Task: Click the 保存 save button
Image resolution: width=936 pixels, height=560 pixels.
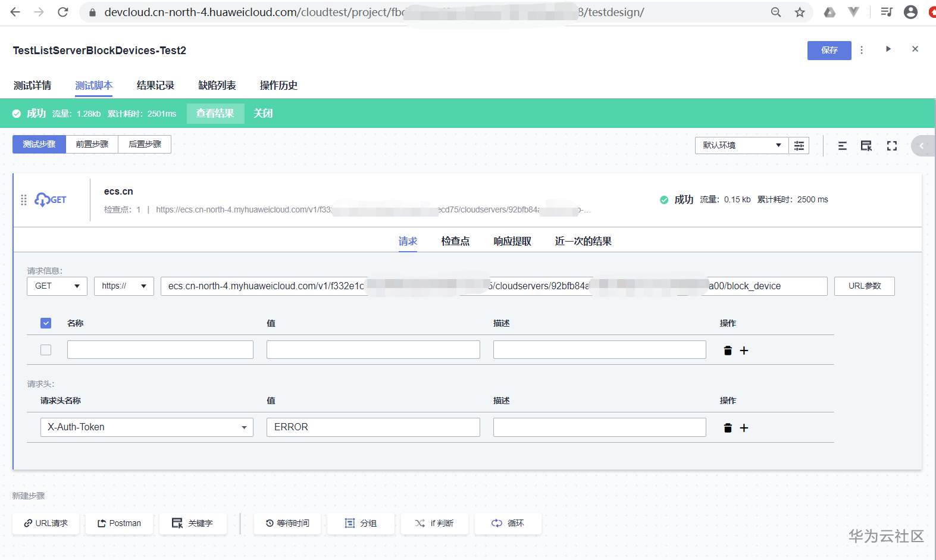Action: pyautogui.click(x=829, y=51)
